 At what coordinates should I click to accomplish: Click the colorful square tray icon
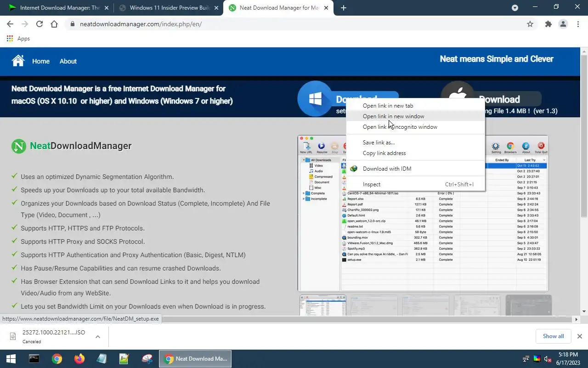click(537, 359)
